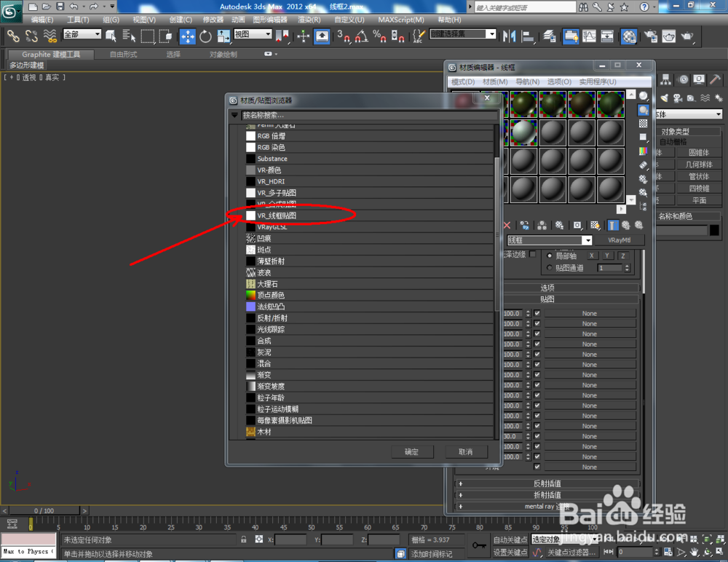Click the Undo arrow icon

click(74, 7)
